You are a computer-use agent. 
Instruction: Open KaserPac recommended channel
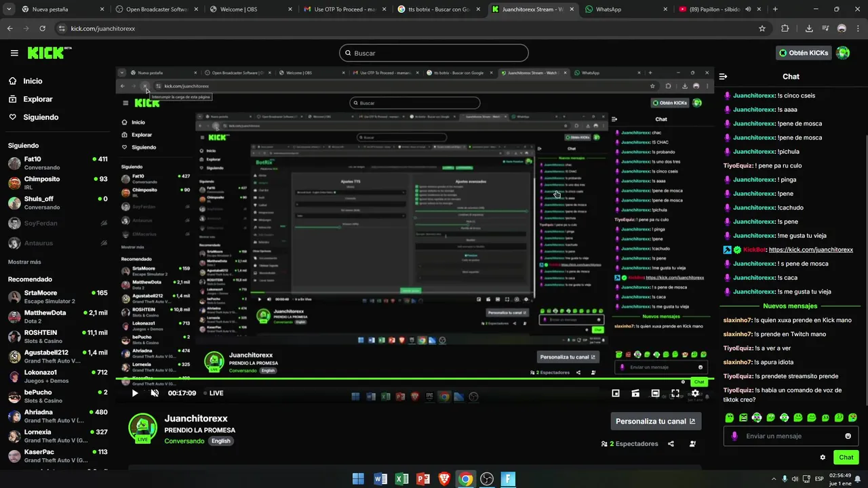(x=58, y=455)
